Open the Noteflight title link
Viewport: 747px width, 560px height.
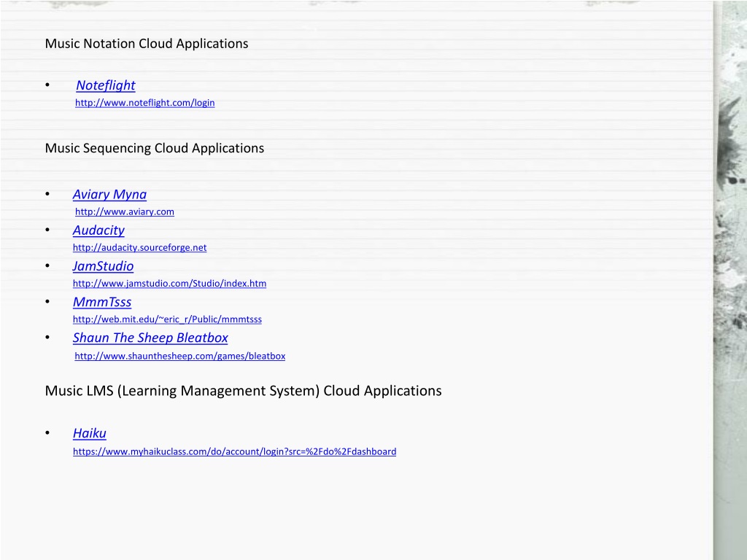point(106,85)
